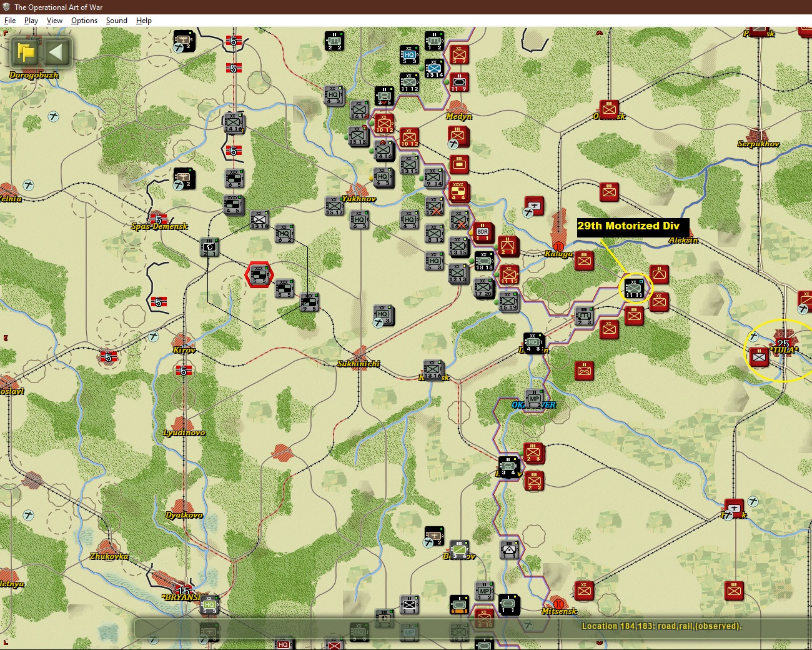Screen dimensions: 812x650
Task: Click the Soviet 2-3 regiment near Belev
Action: coord(533,453)
